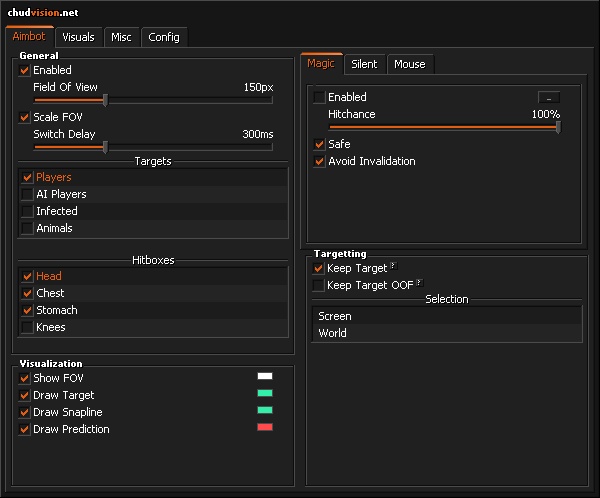Open the Visuals tab

(78, 37)
